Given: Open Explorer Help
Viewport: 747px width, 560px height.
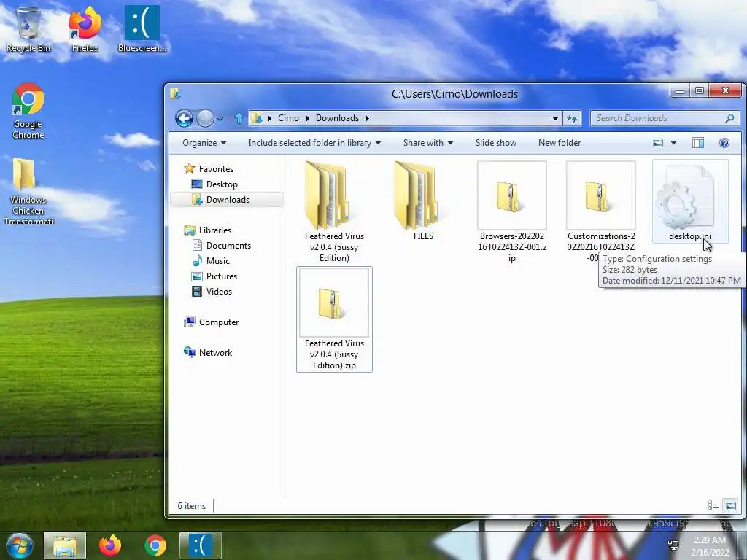Looking at the screenshot, I should tap(724, 143).
